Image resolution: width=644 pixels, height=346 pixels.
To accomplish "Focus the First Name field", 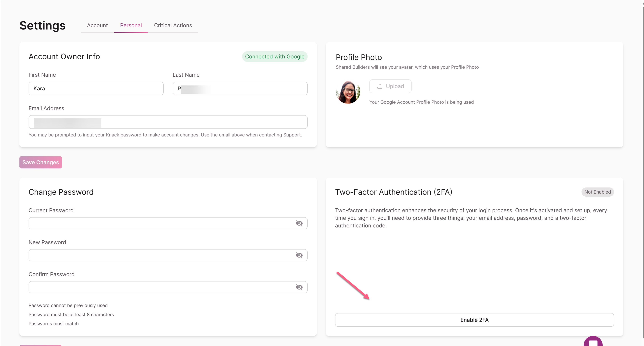I will click(x=96, y=88).
